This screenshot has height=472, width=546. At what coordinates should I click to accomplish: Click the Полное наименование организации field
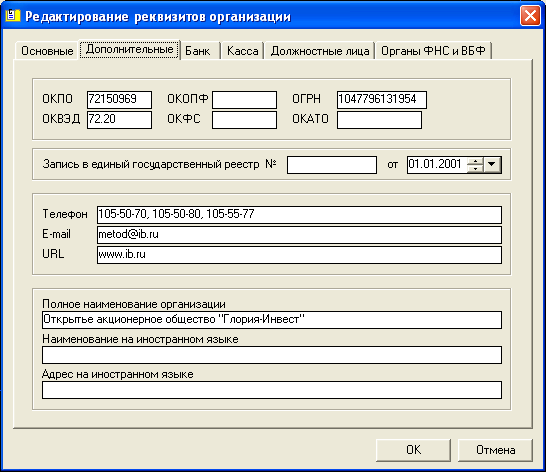click(272, 320)
